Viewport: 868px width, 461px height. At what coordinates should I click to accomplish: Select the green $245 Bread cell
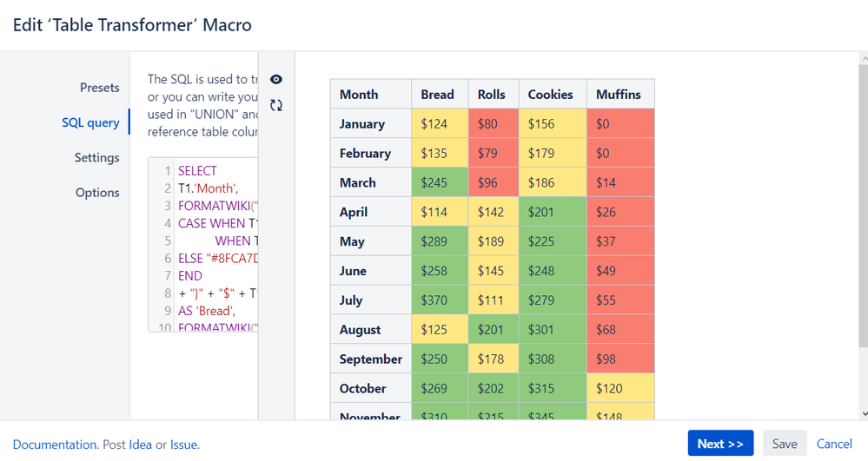[440, 183]
